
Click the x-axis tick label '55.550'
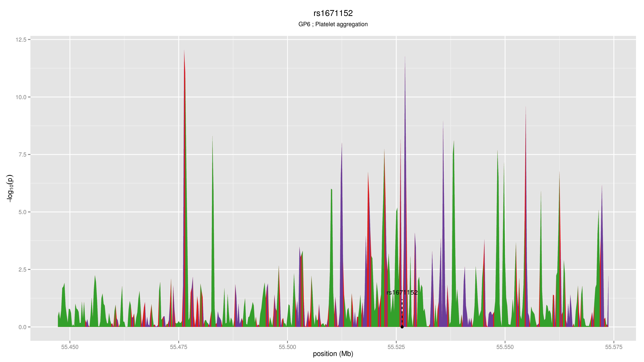505,347
